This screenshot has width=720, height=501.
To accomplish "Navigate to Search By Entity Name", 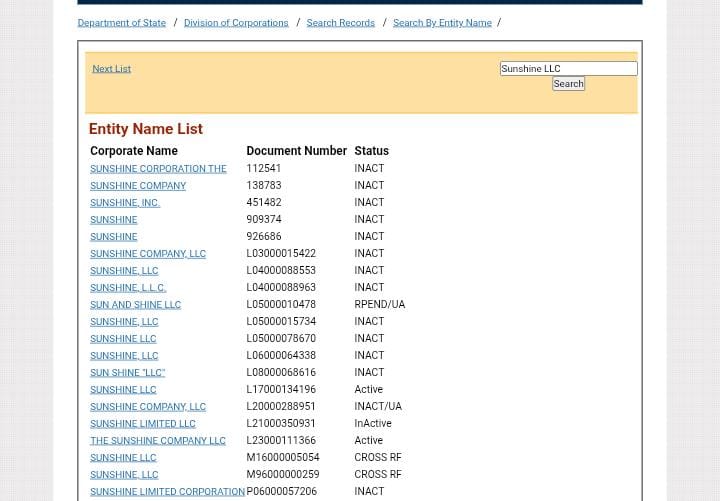I will (x=441, y=22).
